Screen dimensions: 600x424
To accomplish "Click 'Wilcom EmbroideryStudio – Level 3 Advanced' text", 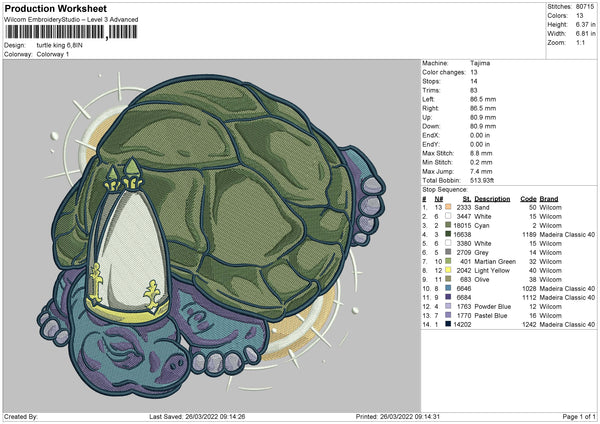I will [71, 20].
